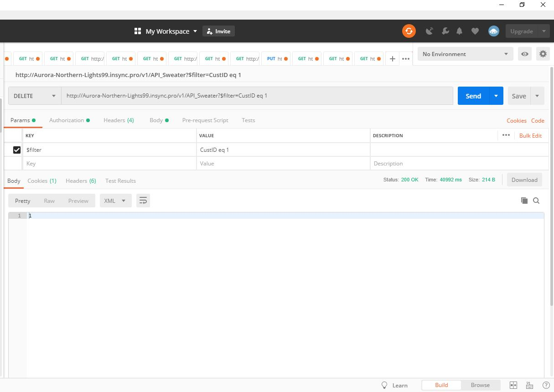This screenshot has width=554, height=392.
Task: Click the orange sync status icon
Action: [409, 31]
